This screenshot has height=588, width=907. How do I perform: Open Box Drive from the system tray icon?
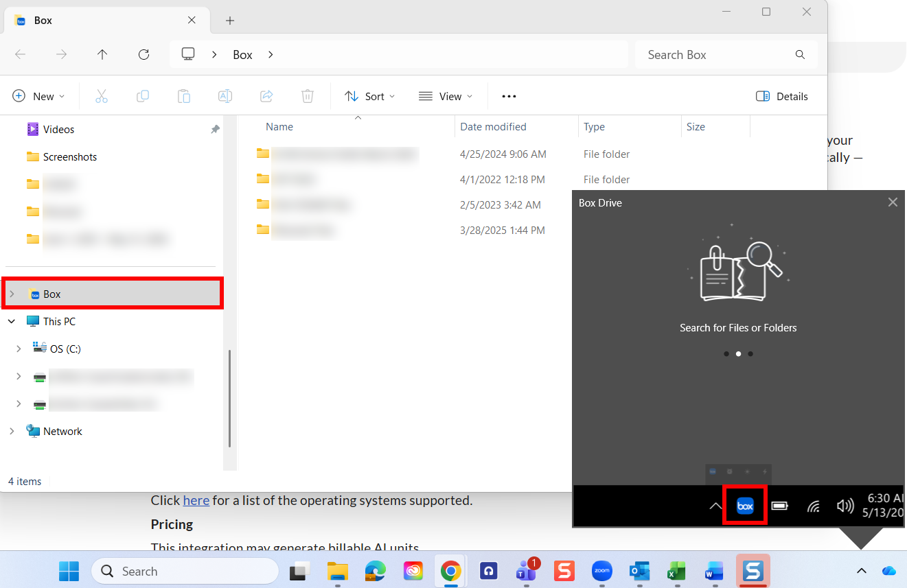pyautogui.click(x=745, y=505)
